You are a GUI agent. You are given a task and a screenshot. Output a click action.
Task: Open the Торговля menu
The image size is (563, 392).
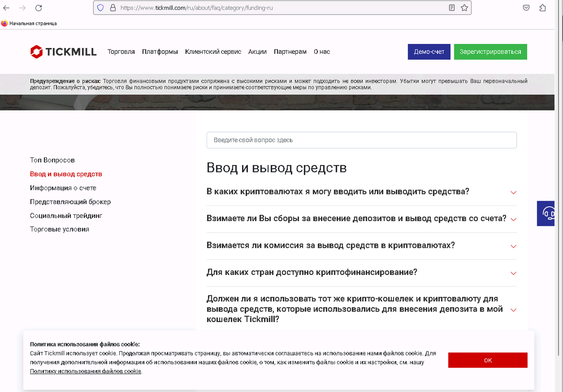click(x=121, y=52)
